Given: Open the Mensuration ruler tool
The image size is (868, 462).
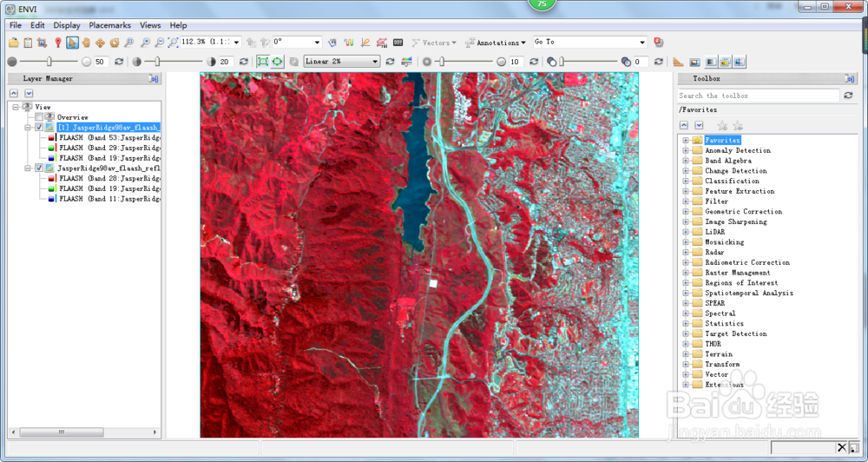Looking at the screenshot, I should 678,62.
